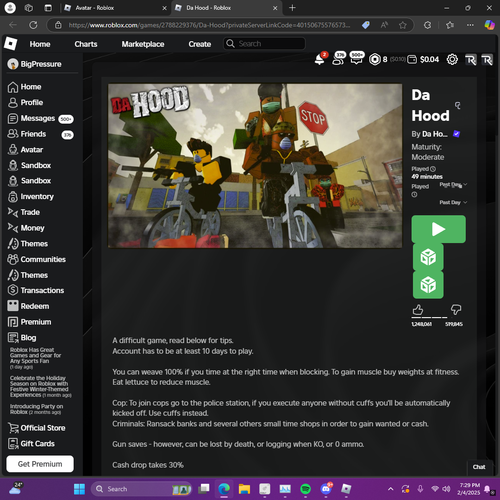The image size is (500, 500).
Task: Click the Get Premium button
Action: [x=40, y=464]
